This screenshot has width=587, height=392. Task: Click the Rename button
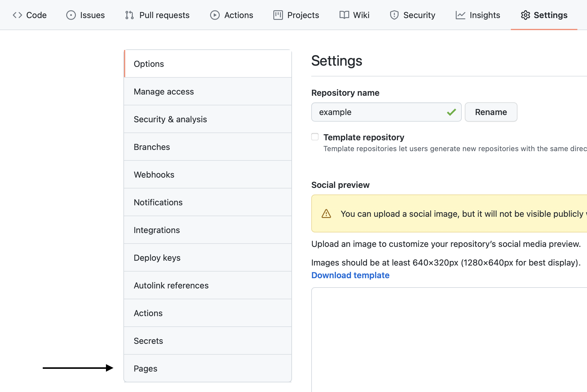491,112
